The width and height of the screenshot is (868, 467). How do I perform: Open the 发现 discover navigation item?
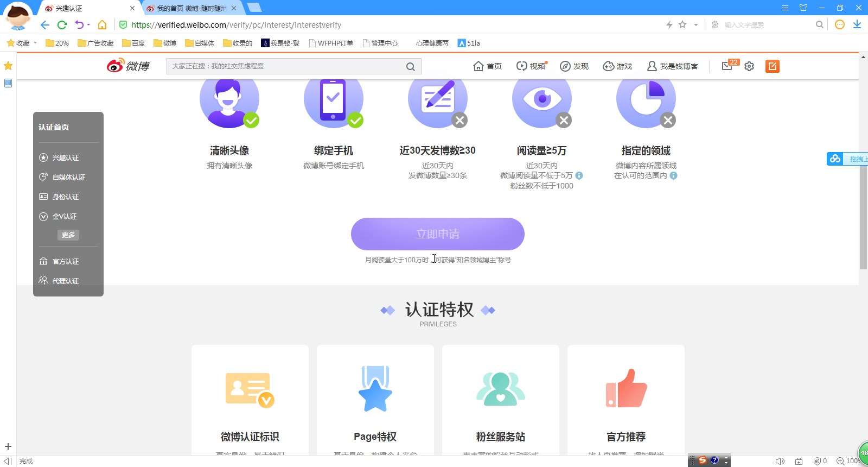[x=574, y=66]
